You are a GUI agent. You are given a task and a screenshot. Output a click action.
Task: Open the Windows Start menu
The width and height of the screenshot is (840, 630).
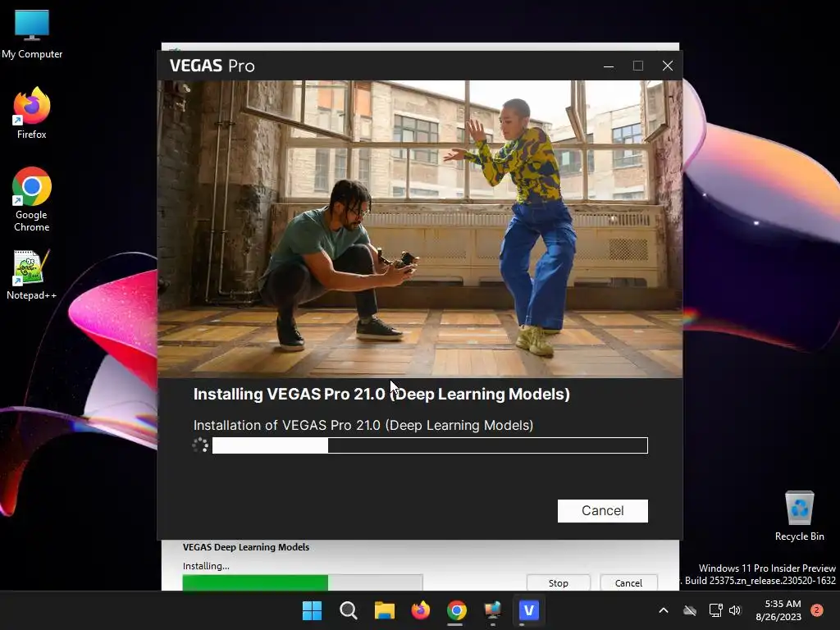coord(312,610)
